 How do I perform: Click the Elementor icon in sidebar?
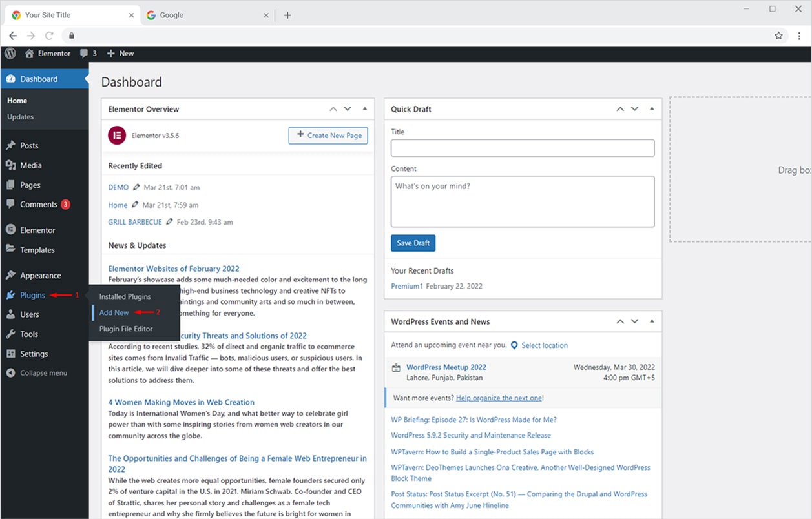pos(10,230)
